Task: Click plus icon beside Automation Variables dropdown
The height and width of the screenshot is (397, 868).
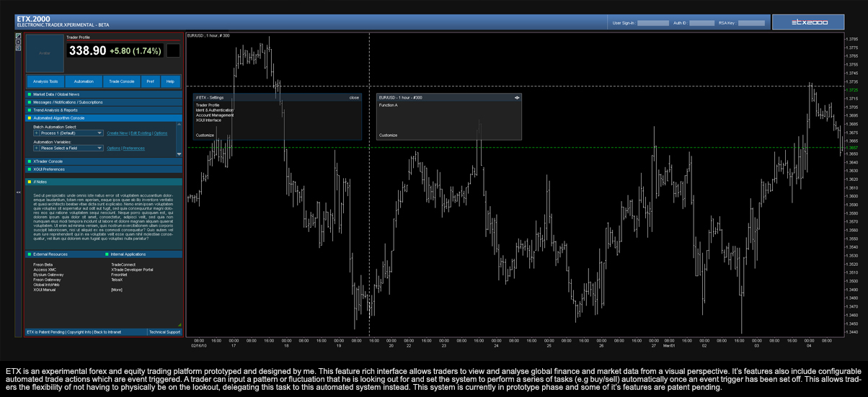Action: [36, 148]
